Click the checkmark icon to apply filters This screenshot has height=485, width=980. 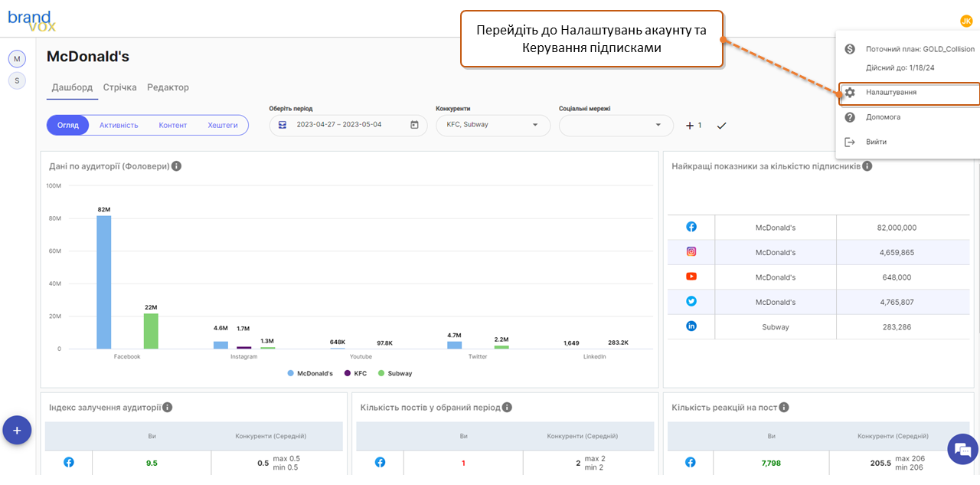coord(721,126)
